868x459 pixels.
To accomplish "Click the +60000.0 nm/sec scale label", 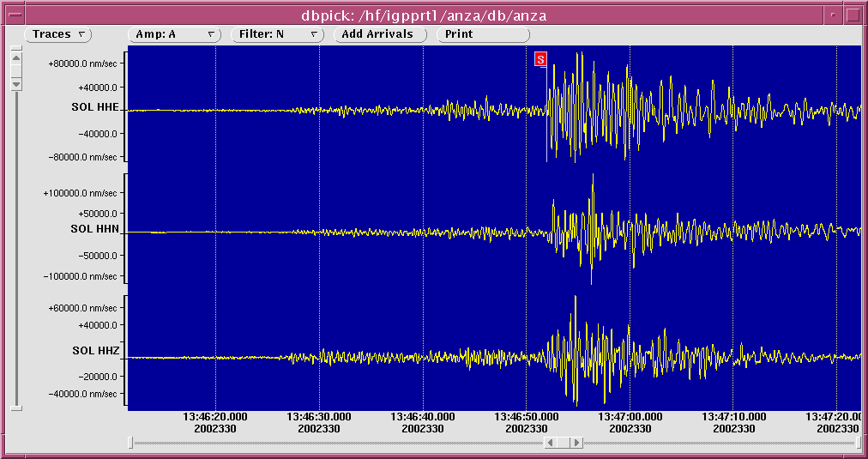I will coord(82,308).
